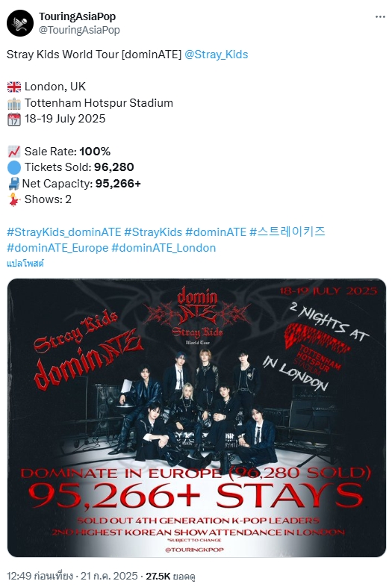Open the #dominATE hashtag
Image resolution: width=392 pixels, height=587 pixels.
(216, 232)
